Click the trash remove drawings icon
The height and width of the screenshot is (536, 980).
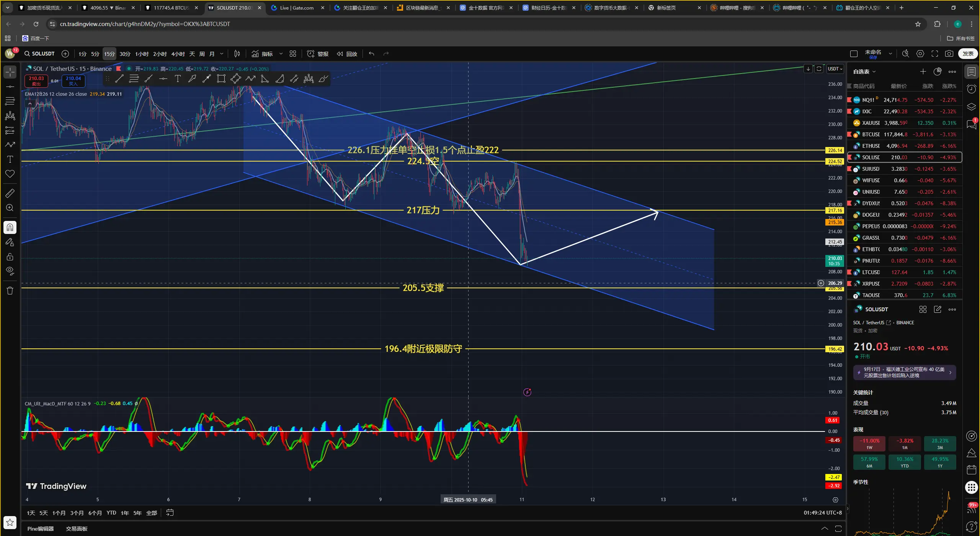tap(10, 291)
